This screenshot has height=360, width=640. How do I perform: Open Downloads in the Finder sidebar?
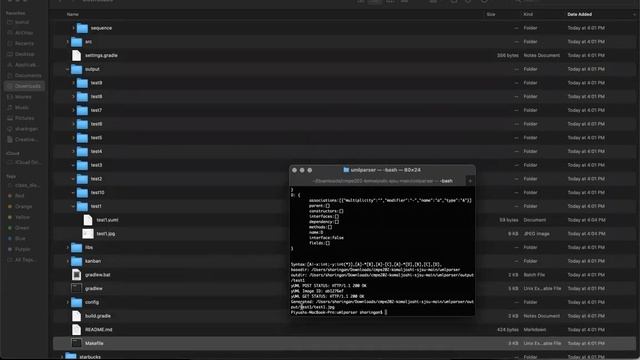[24, 86]
